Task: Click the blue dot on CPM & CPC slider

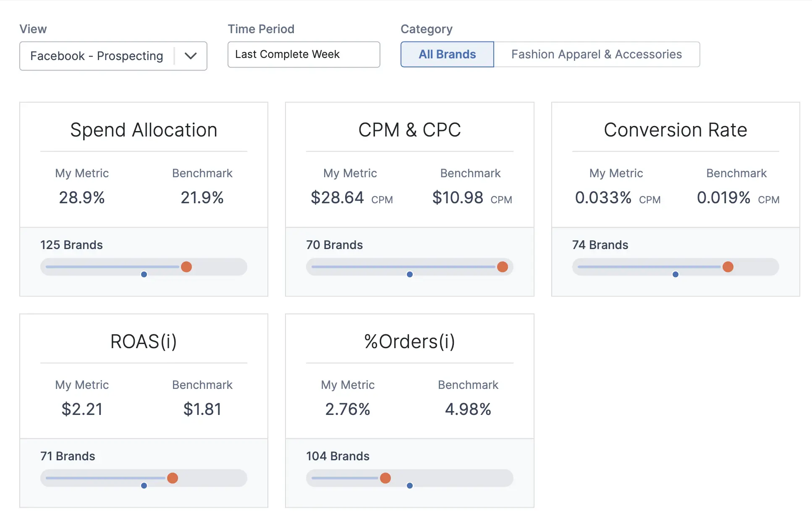Action: [x=409, y=274]
